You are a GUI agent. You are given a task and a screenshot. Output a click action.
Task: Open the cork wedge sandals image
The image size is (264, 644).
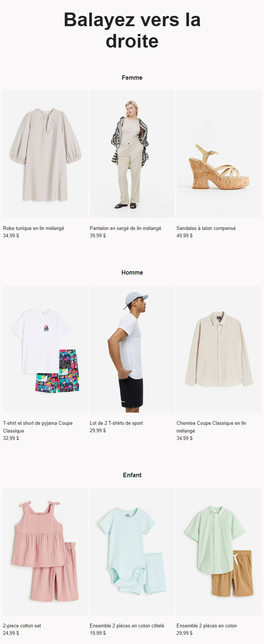click(219, 154)
